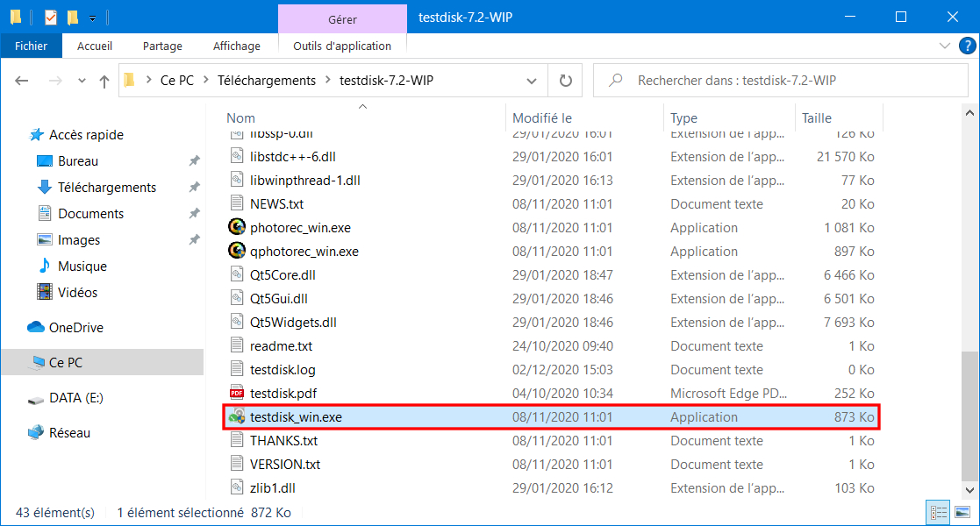Switch to large icons view in status bar

pos(962,513)
